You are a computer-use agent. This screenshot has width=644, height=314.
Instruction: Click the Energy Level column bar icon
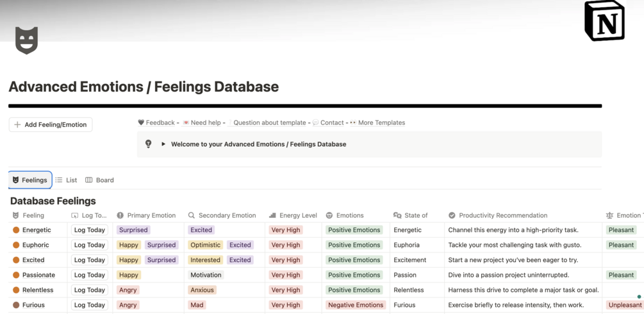(272, 216)
